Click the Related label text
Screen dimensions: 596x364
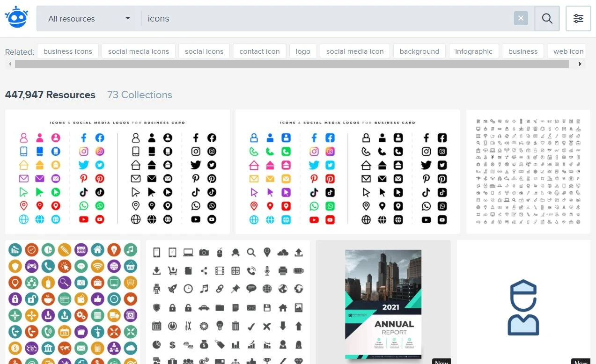click(19, 52)
